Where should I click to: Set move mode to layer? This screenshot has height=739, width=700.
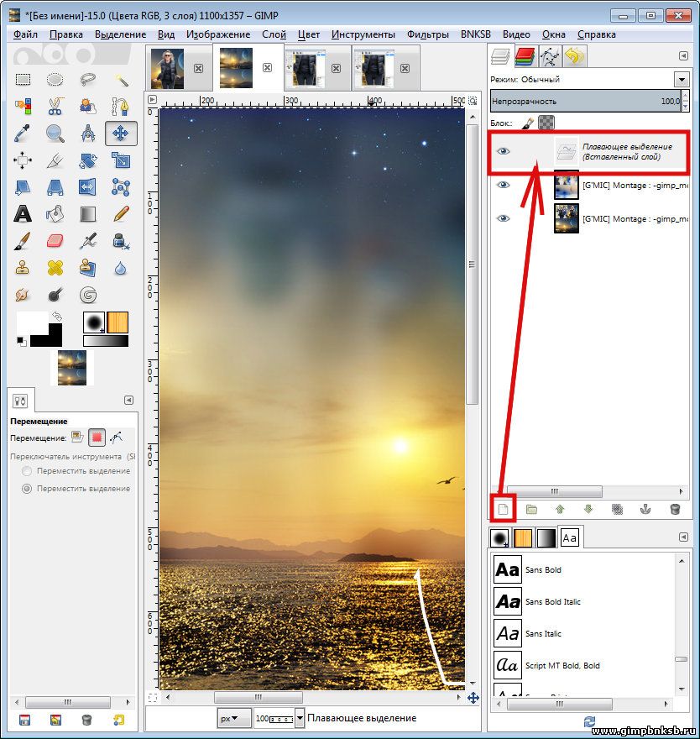(76, 438)
